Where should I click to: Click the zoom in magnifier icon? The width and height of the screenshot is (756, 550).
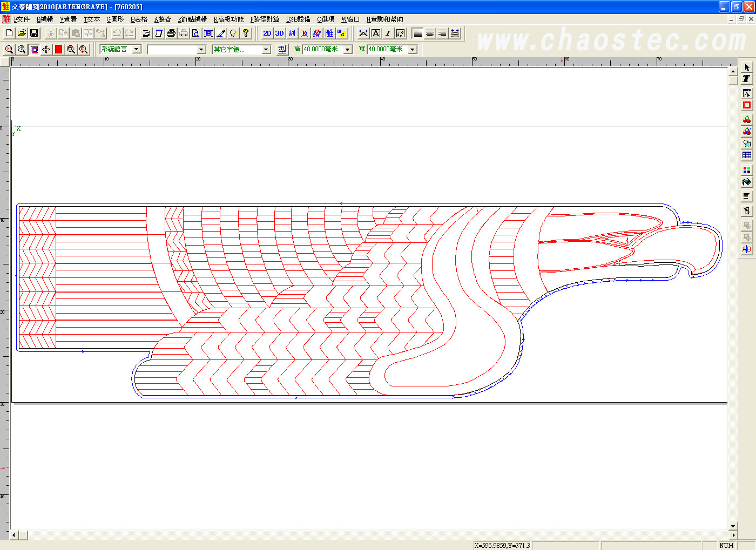pyautogui.click(x=9, y=49)
